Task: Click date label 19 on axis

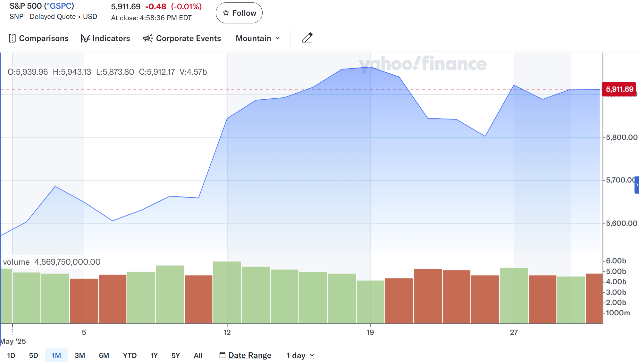Action: coord(370,332)
